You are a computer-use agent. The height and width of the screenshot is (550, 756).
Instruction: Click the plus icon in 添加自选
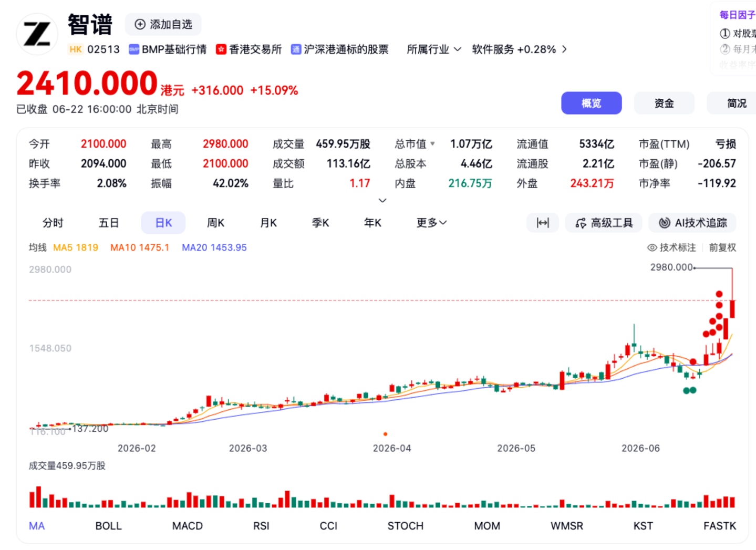pyautogui.click(x=140, y=24)
